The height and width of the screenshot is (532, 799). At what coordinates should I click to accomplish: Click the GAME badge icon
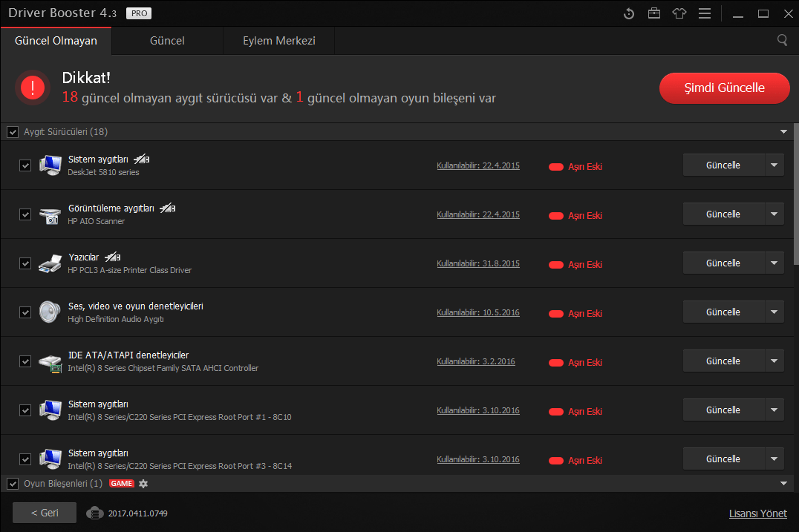122,484
